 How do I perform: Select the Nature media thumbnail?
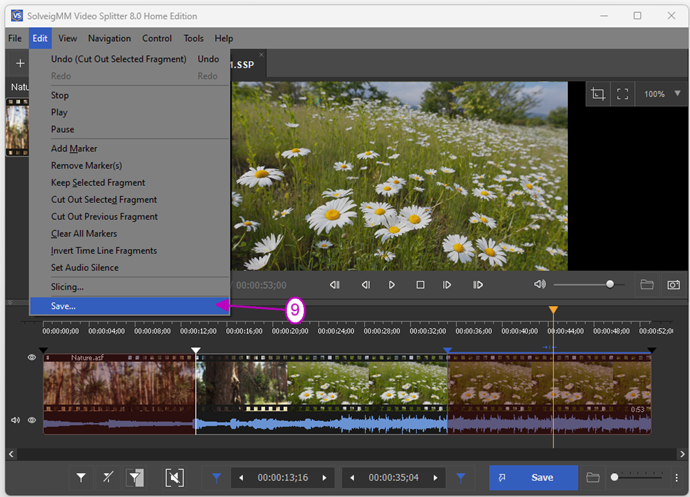pyautogui.click(x=17, y=127)
